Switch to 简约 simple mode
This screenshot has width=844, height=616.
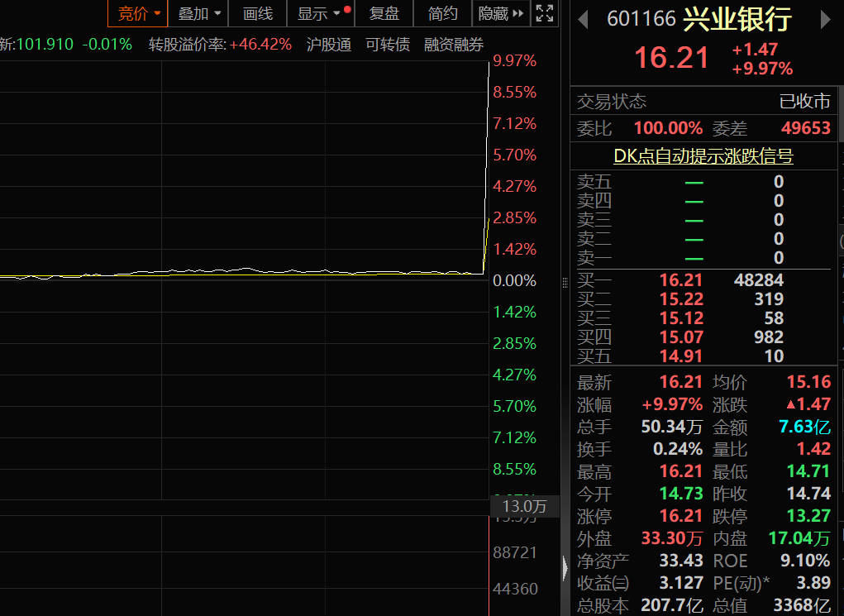pyautogui.click(x=442, y=13)
